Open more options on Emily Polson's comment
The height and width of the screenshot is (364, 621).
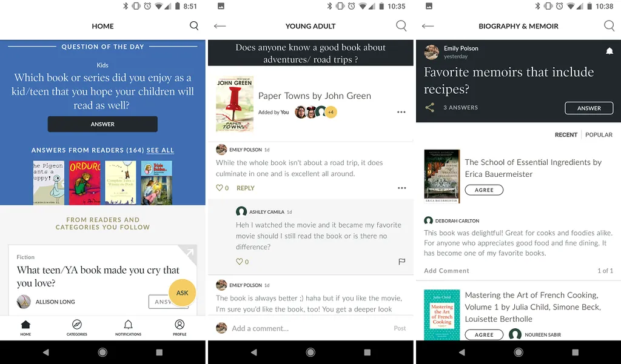tap(401, 188)
